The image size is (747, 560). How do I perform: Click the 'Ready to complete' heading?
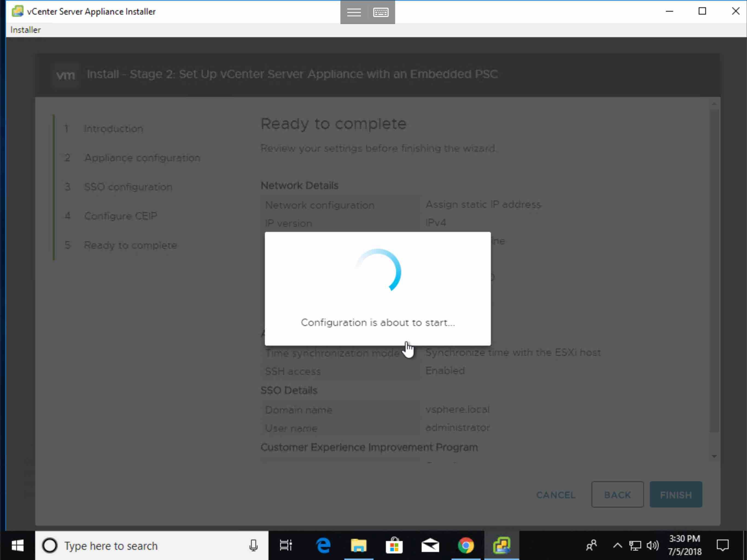333,124
